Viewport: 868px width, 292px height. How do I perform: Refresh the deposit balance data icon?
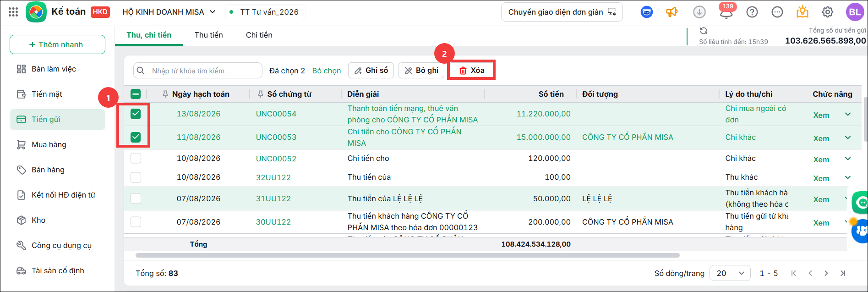[x=704, y=30]
